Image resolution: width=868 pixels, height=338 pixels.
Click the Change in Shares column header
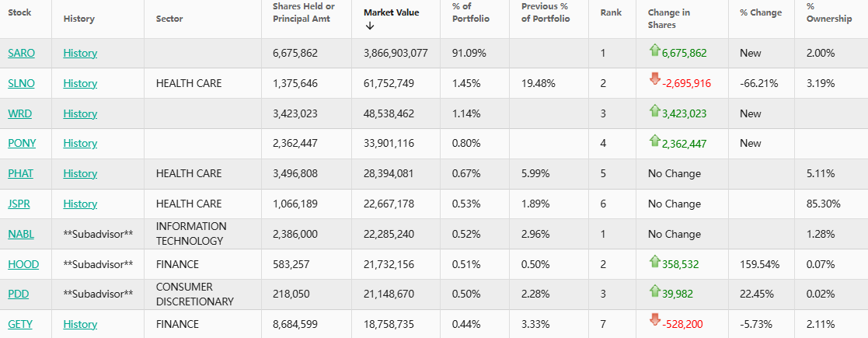pos(668,19)
